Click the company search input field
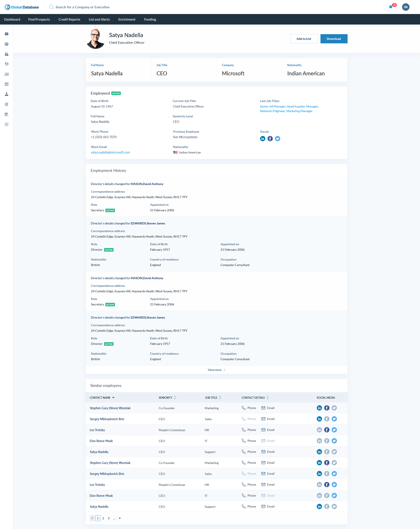420x529 pixels. coord(82,7)
